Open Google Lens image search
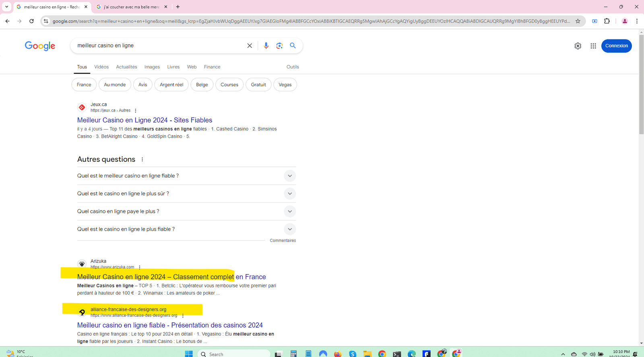Image resolution: width=644 pixels, height=357 pixels. coord(279,45)
